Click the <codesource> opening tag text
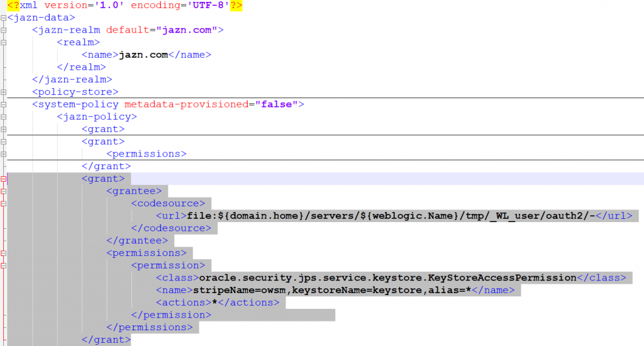Image resolution: width=644 pixels, height=346 pixels. click(168, 203)
